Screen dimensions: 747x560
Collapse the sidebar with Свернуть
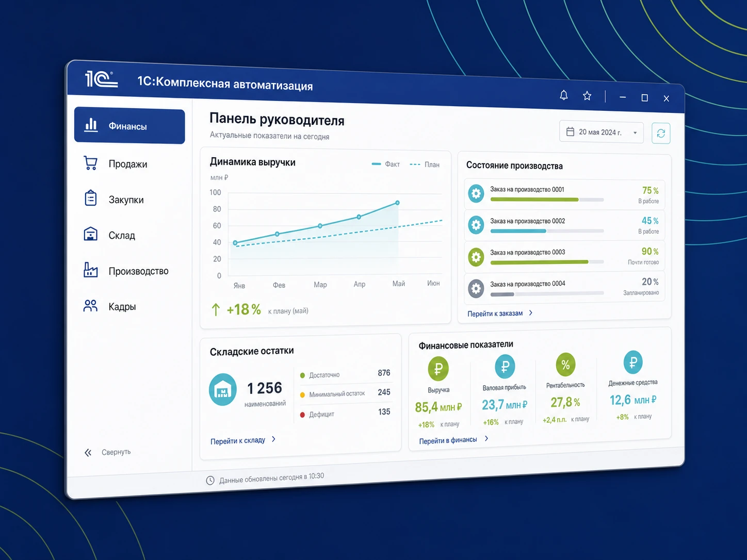(x=107, y=452)
